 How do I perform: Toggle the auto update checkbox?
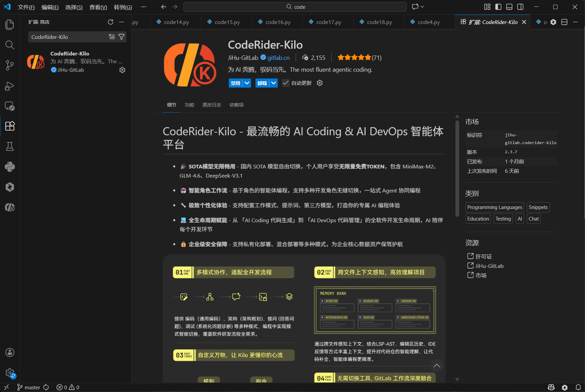coord(286,83)
